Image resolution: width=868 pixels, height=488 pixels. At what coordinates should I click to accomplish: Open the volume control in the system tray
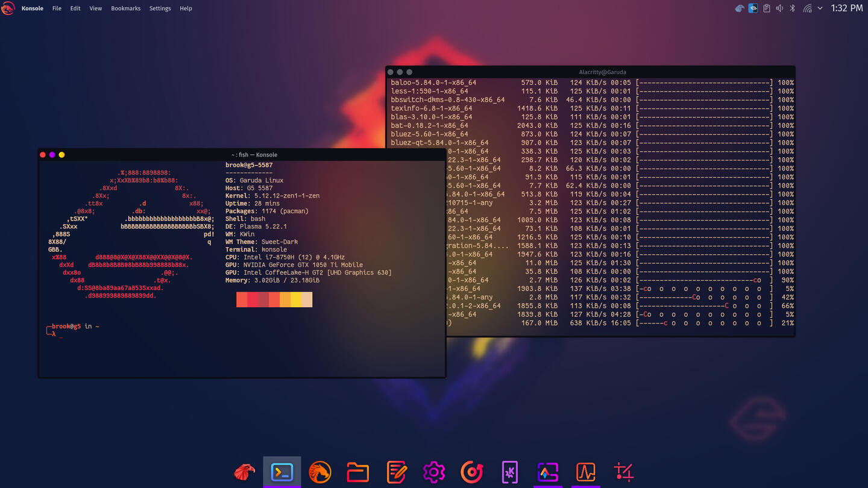click(779, 8)
